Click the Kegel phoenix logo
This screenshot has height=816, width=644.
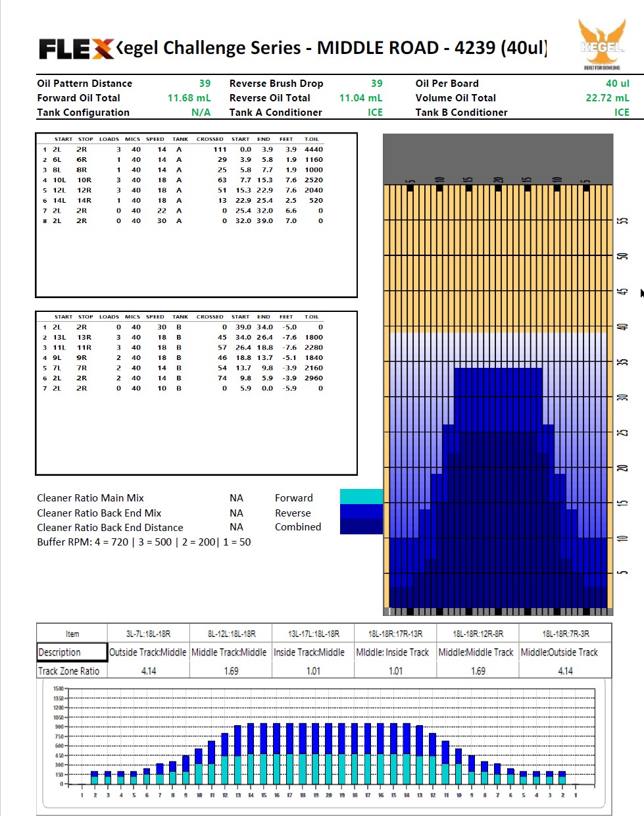(601, 43)
